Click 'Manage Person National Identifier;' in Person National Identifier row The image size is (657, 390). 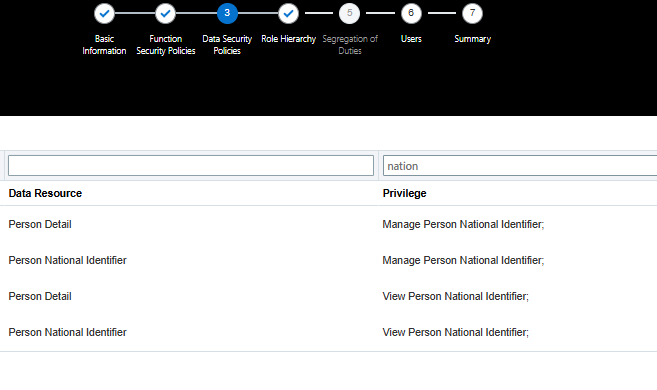click(463, 260)
